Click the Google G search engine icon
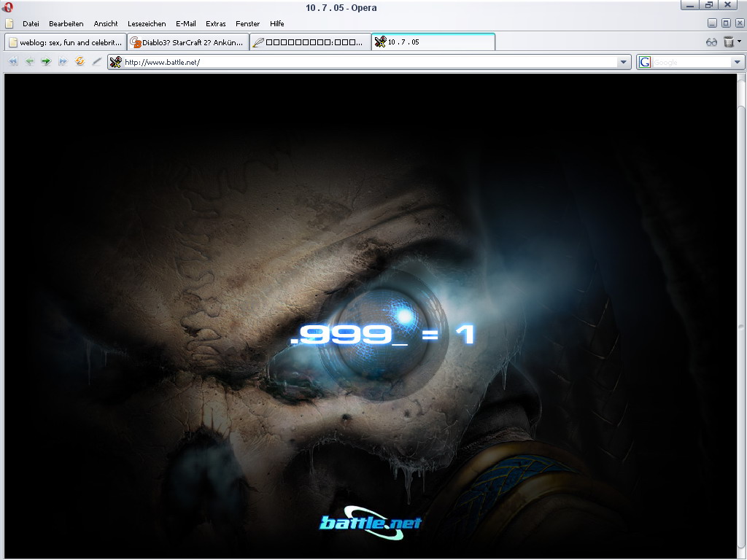 pyautogui.click(x=645, y=62)
